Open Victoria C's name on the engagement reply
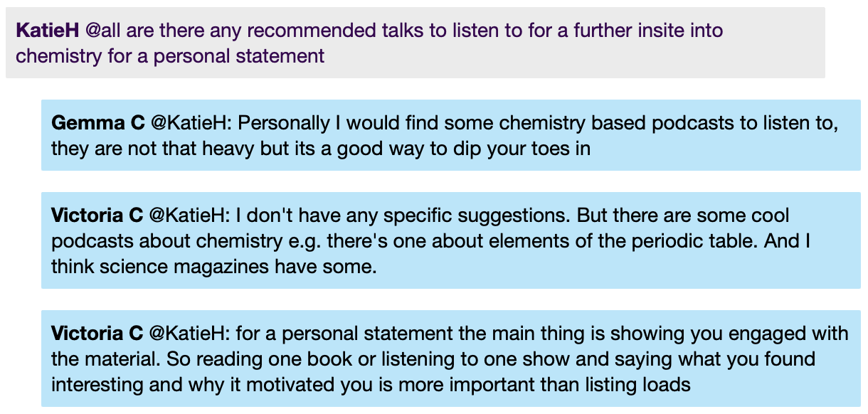 click(x=97, y=333)
